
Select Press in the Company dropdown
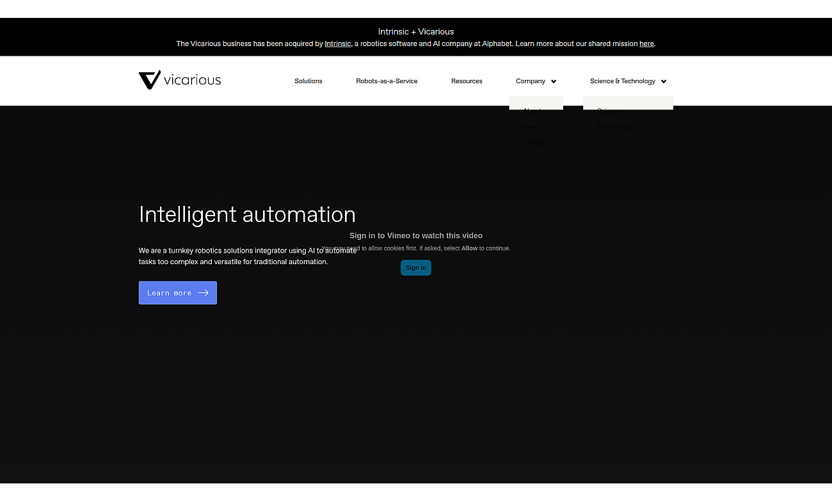tap(531, 127)
